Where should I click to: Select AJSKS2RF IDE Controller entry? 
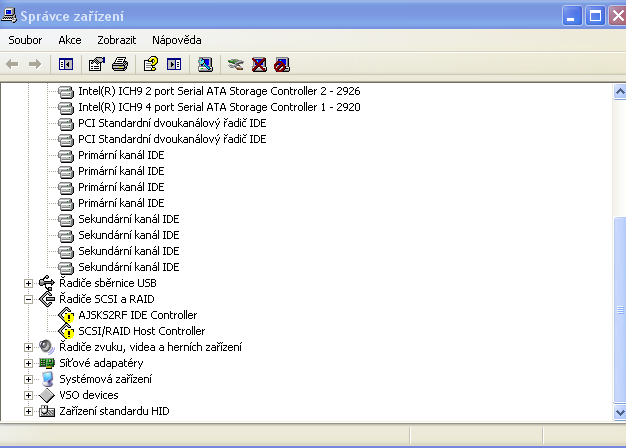tap(138, 315)
